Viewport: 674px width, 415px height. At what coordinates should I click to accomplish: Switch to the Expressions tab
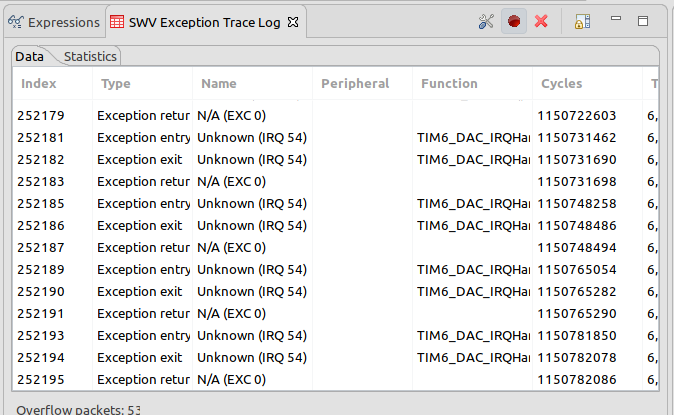pyautogui.click(x=53, y=22)
